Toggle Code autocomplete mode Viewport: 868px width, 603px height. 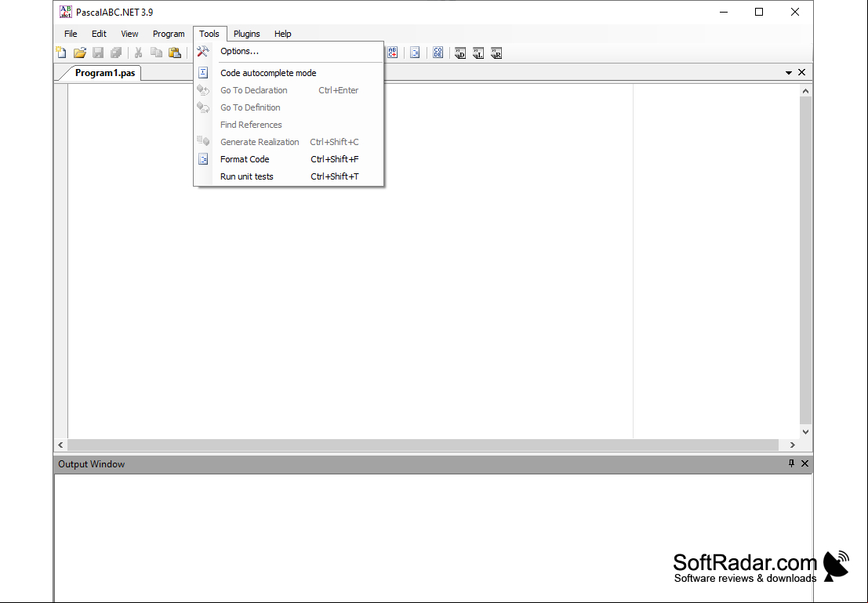tap(289, 73)
